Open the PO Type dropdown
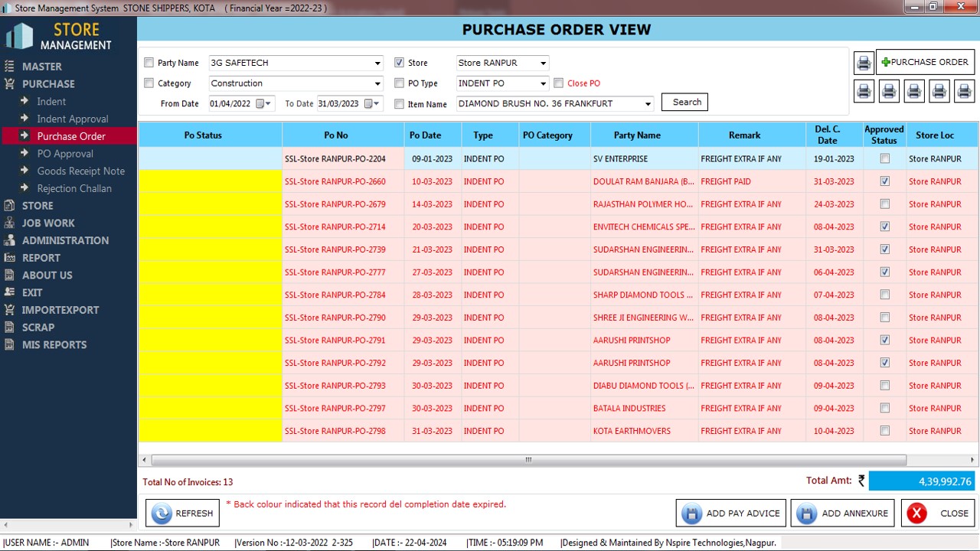The image size is (980, 551). (x=543, y=83)
